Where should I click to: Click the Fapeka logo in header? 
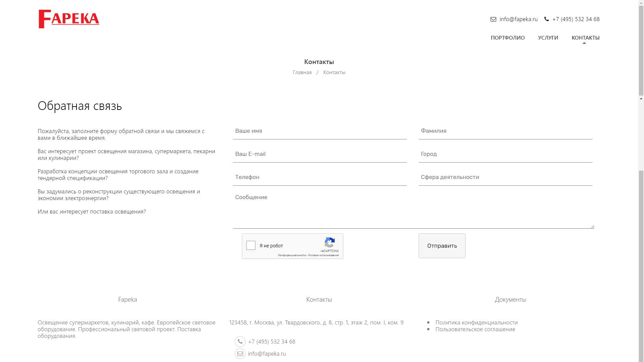[69, 19]
